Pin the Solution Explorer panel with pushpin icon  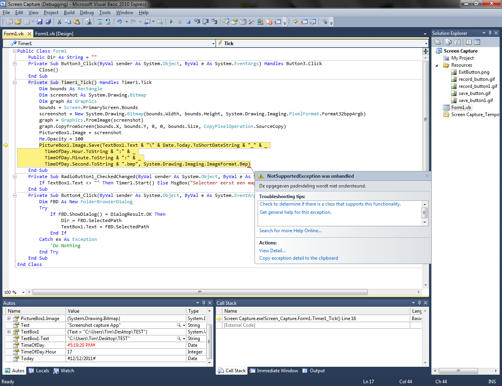(490, 33)
